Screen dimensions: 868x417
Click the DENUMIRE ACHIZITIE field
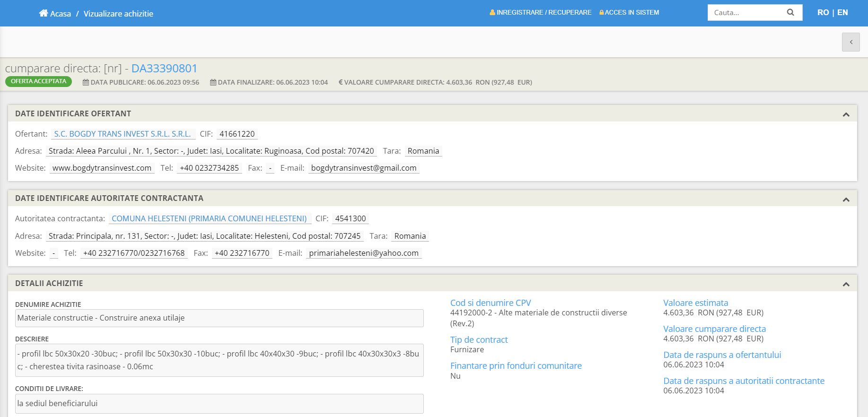(x=219, y=318)
